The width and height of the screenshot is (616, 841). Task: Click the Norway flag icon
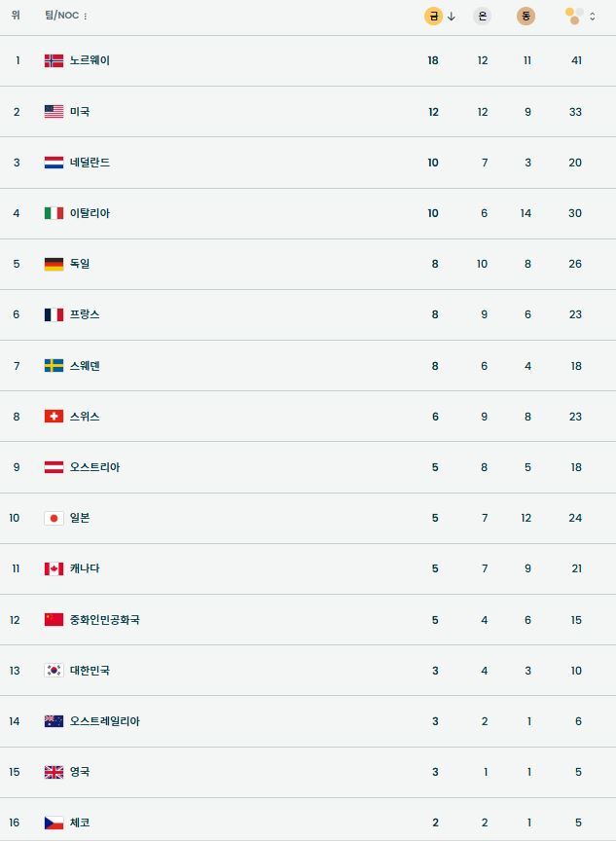coord(54,60)
